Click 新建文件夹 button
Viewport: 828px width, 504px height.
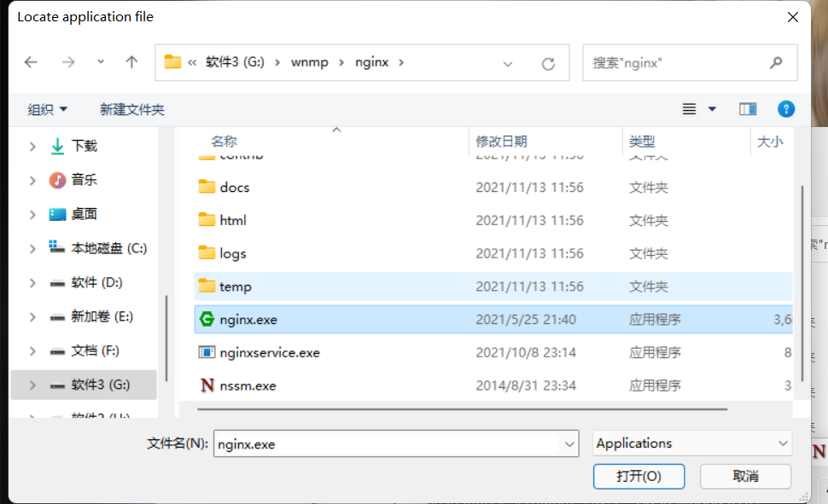click(x=132, y=109)
